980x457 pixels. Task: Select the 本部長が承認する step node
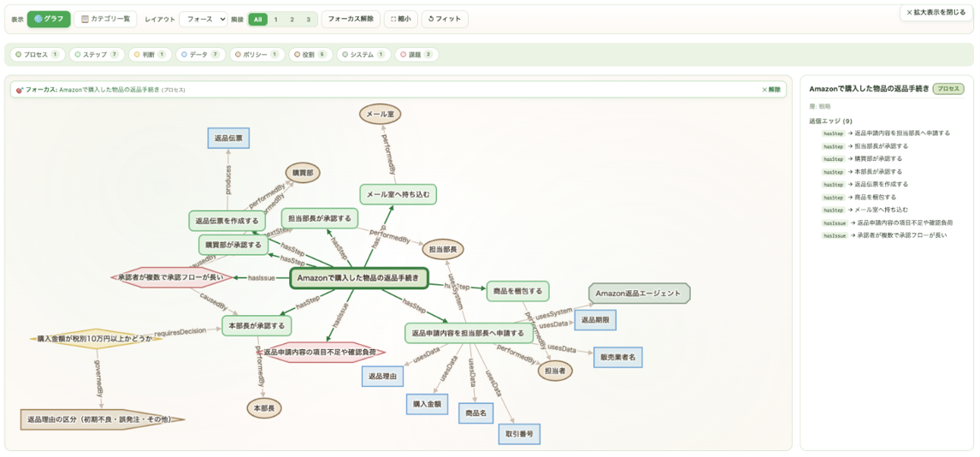point(257,325)
